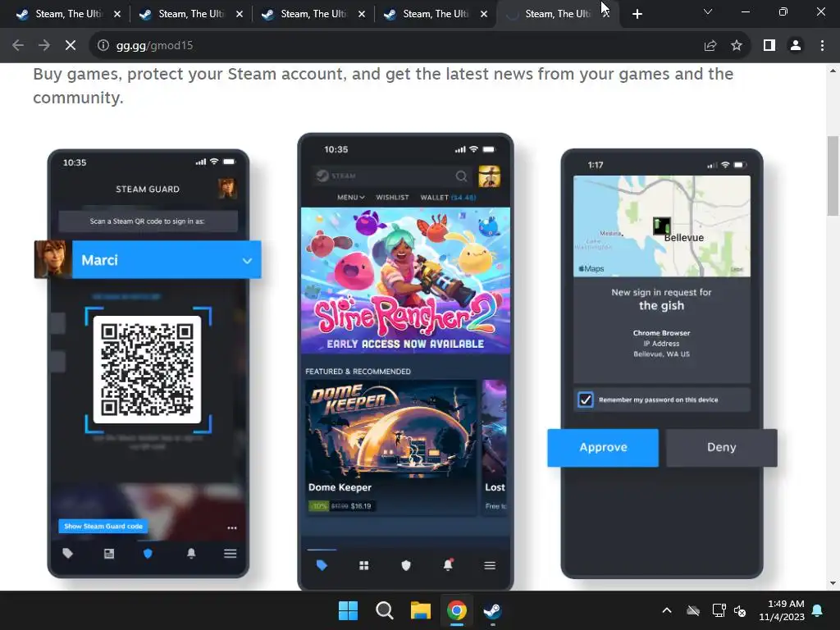The width and height of the screenshot is (840, 630).
Task: Click the Steam Guard QR code image
Action: point(147,369)
